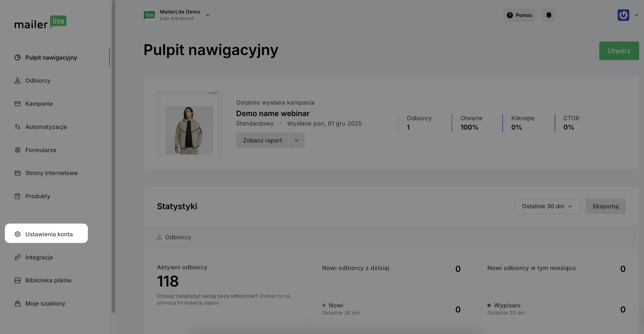Click the Biblioteka plików image icon
The width and height of the screenshot is (644, 334).
point(17,281)
